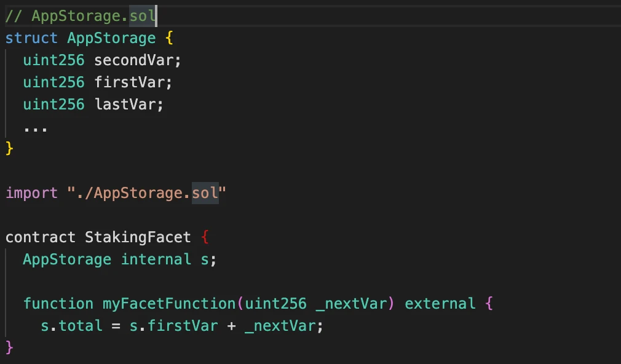The height and width of the screenshot is (364, 621).
Task: Click the ellipsis inside the struct
Action: tap(36, 127)
